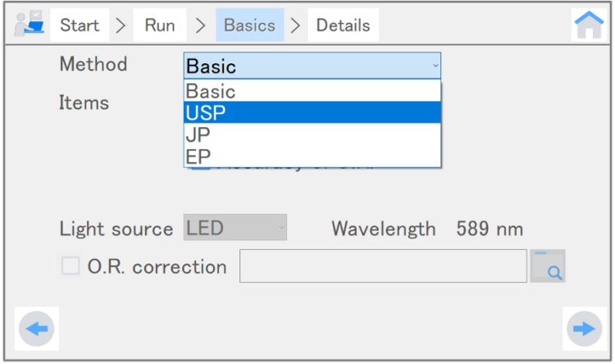The height and width of the screenshot is (364, 615).
Task: Go to the Home screen
Action: pos(588,25)
